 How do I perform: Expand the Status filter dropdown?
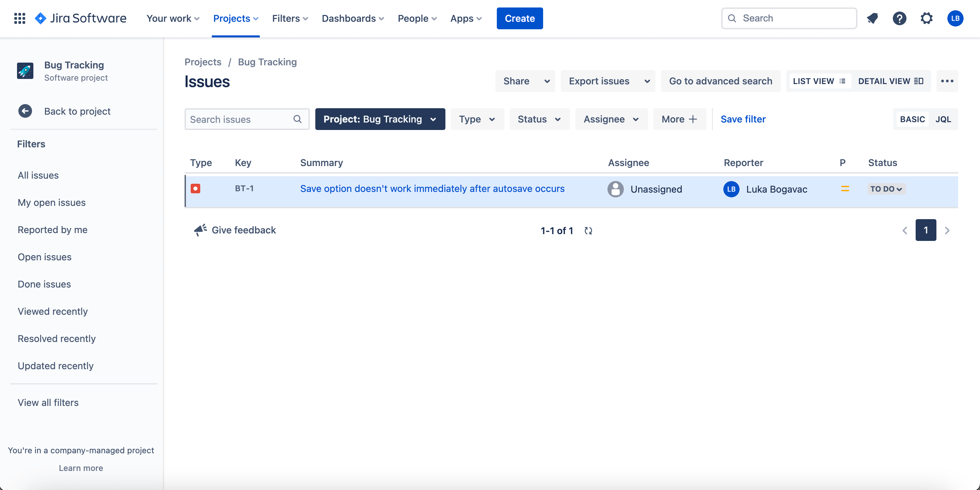[539, 119]
